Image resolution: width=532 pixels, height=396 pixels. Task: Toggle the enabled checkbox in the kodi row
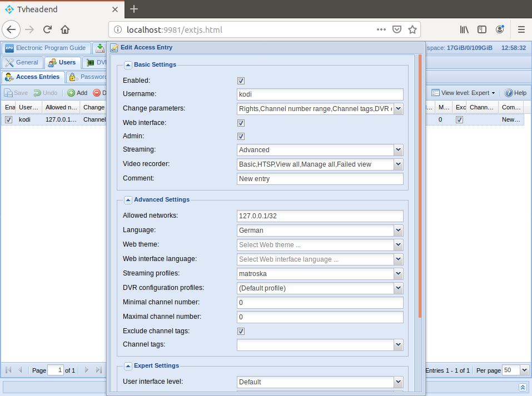coord(9,119)
